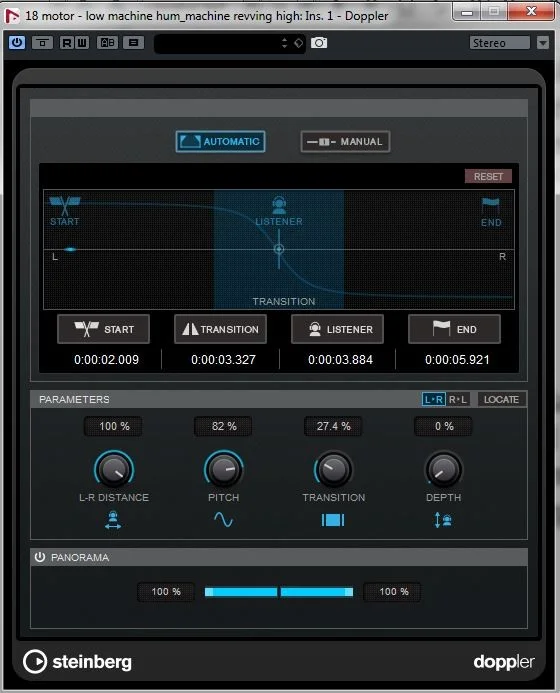Step presets with up/down arrows
Viewport: 560px width, 693px height.
[x=284, y=43]
